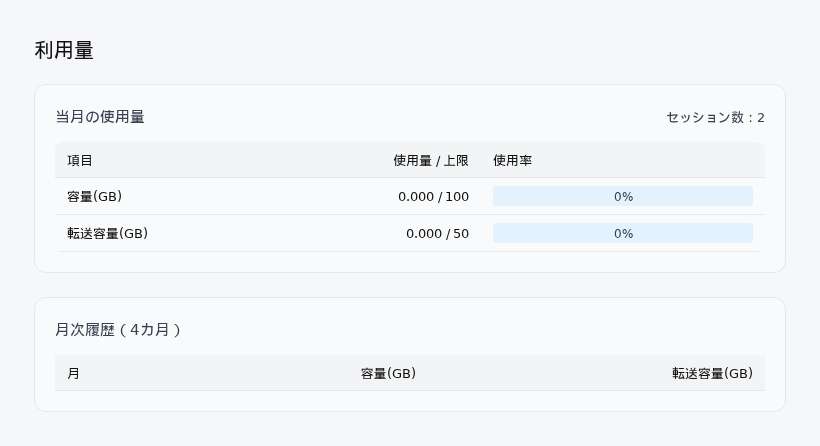
Task: Click the 転送容量(GB) usage rate progress bar
Action: click(x=622, y=233)
